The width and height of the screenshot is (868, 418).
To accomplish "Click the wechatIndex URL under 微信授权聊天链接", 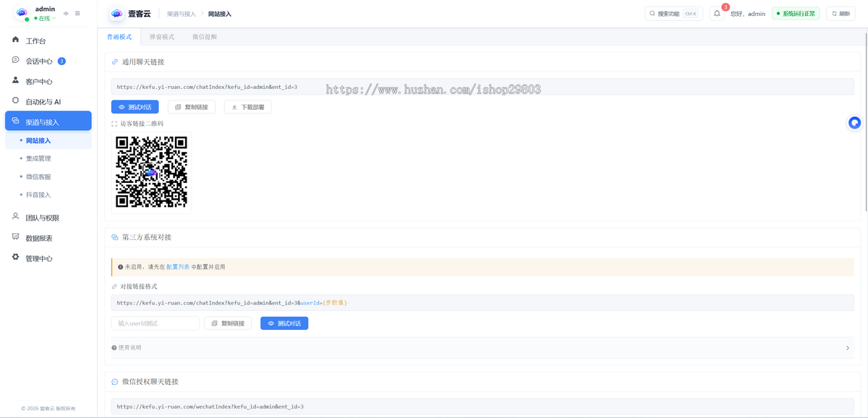I will pyautogui.click(x=210, y=407).
